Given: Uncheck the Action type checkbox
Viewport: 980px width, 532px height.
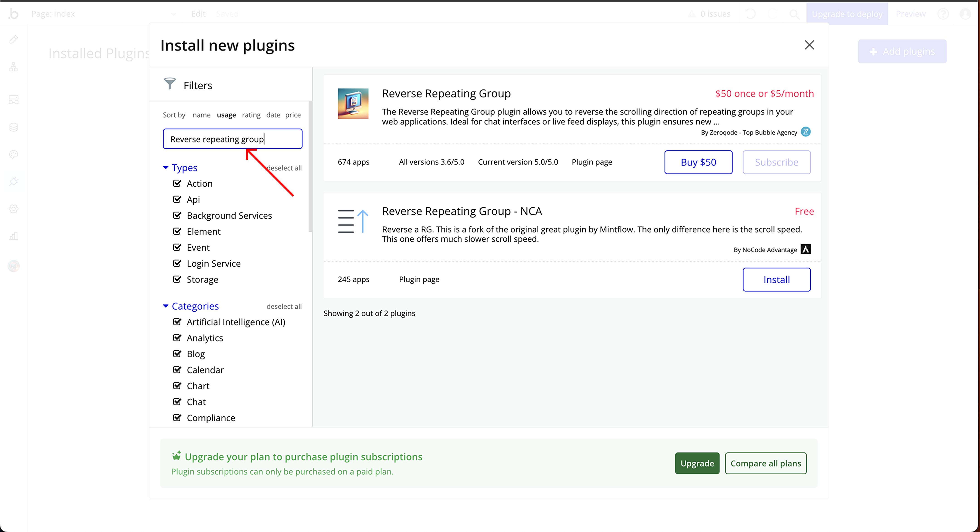Looking at the screenshot, I should [x=177, y=183].
